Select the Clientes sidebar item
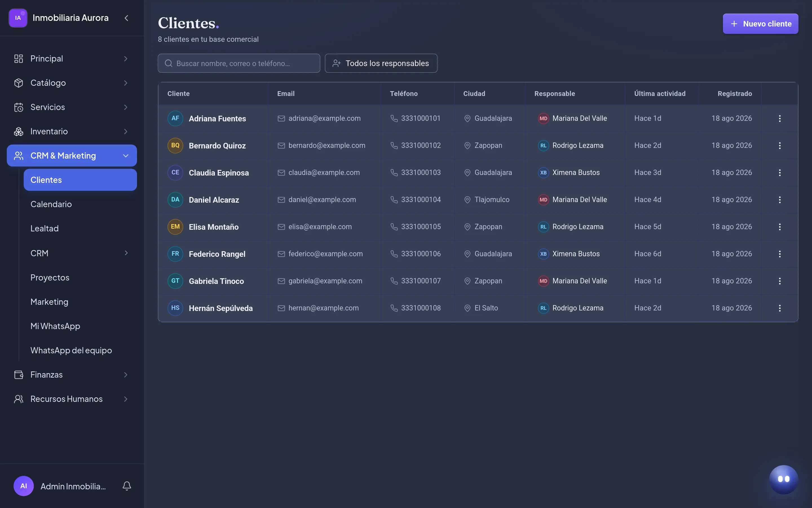The height and width of the screenshot is (508, 812). tap(80, 180)
